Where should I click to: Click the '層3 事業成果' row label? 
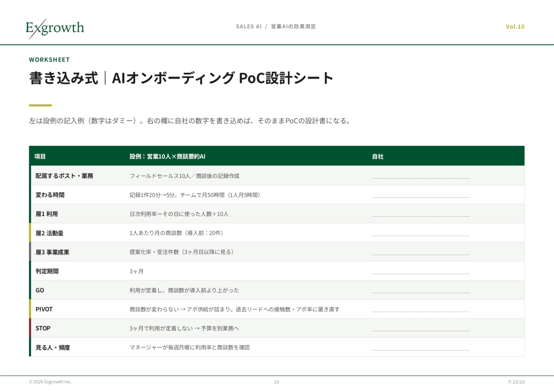coord(52,252)
